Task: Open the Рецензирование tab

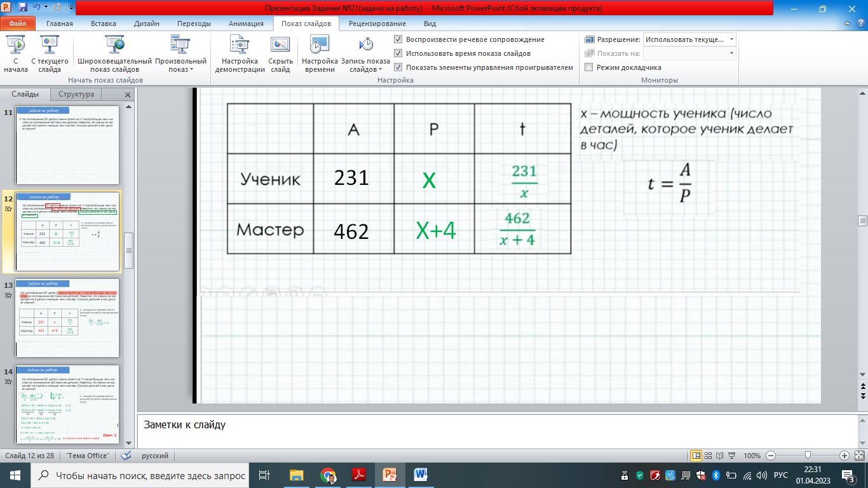Action: click(377, 24)
